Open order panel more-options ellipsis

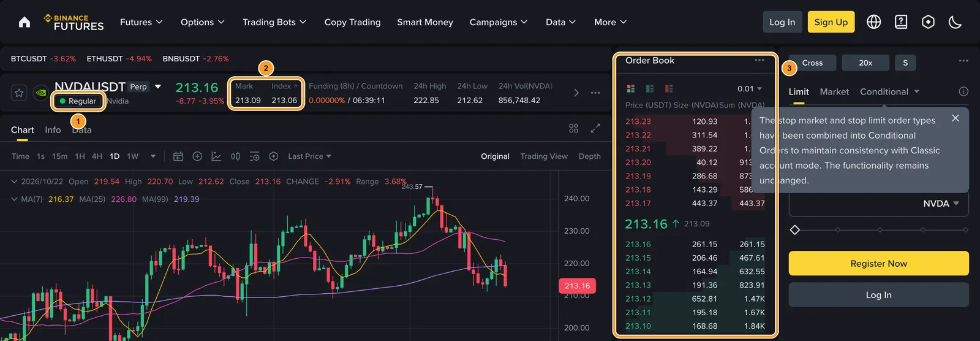[963, 61]
